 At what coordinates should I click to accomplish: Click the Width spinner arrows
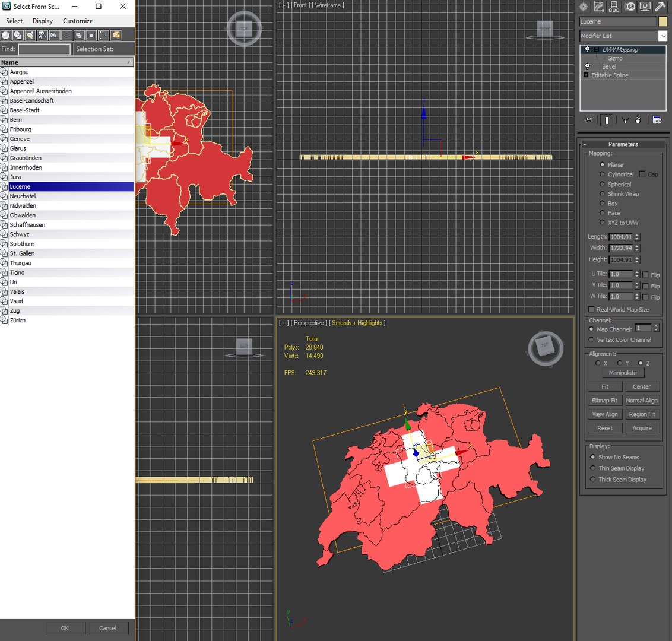(637, 248)
